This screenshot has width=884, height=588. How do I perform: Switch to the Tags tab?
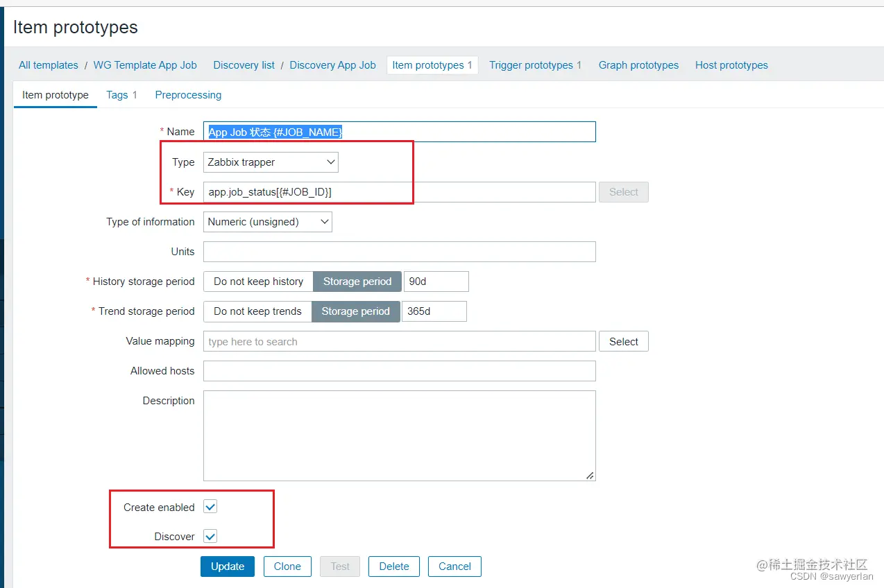(x=121, y=95)
